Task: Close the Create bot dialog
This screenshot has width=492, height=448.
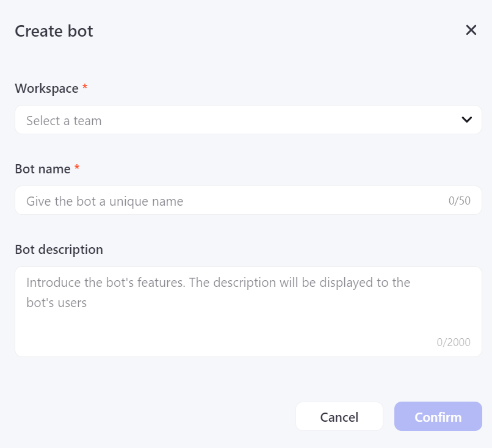Action: point(471,31)
